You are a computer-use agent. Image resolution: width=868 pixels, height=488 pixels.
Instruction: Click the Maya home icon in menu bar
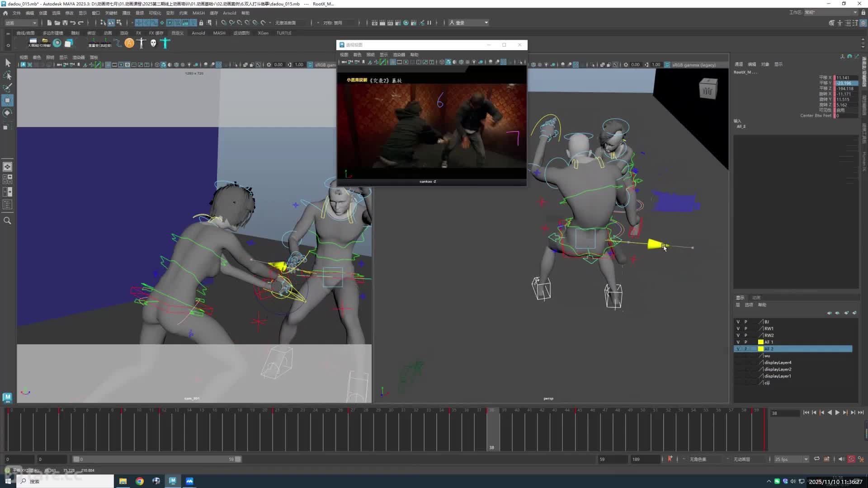[x=5, y=13]
